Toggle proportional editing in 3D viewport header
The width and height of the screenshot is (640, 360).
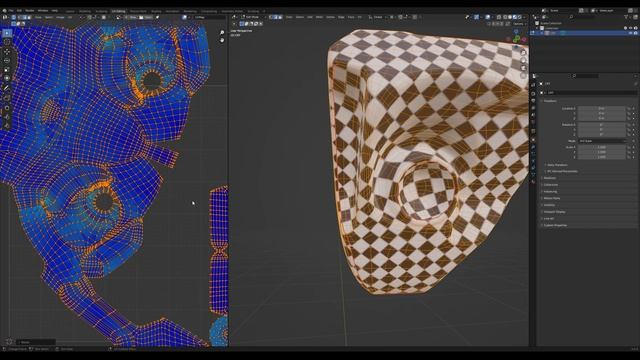click(415, 17)
